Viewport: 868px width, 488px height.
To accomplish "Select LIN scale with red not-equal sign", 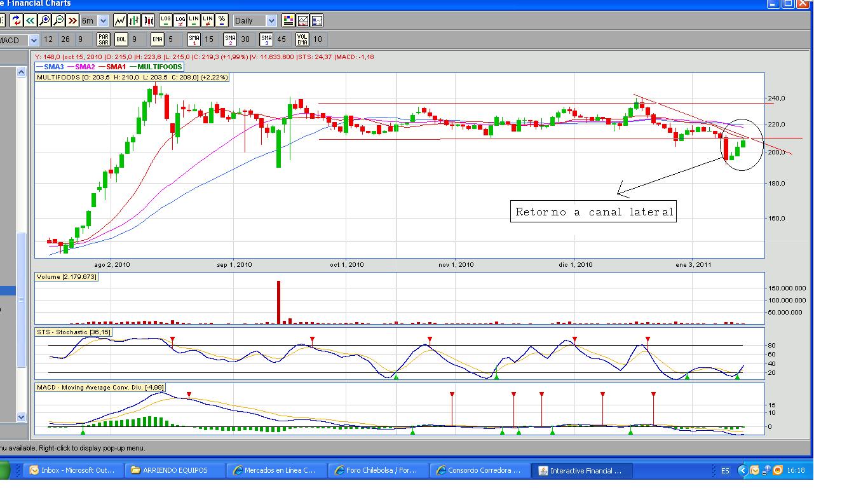I will pyautogui.click(x=208, y=20).
